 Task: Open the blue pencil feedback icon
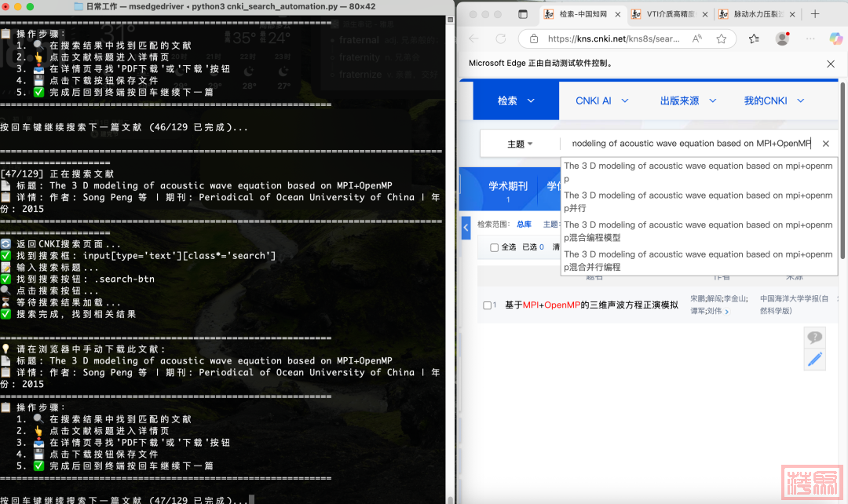click(815, 360)
